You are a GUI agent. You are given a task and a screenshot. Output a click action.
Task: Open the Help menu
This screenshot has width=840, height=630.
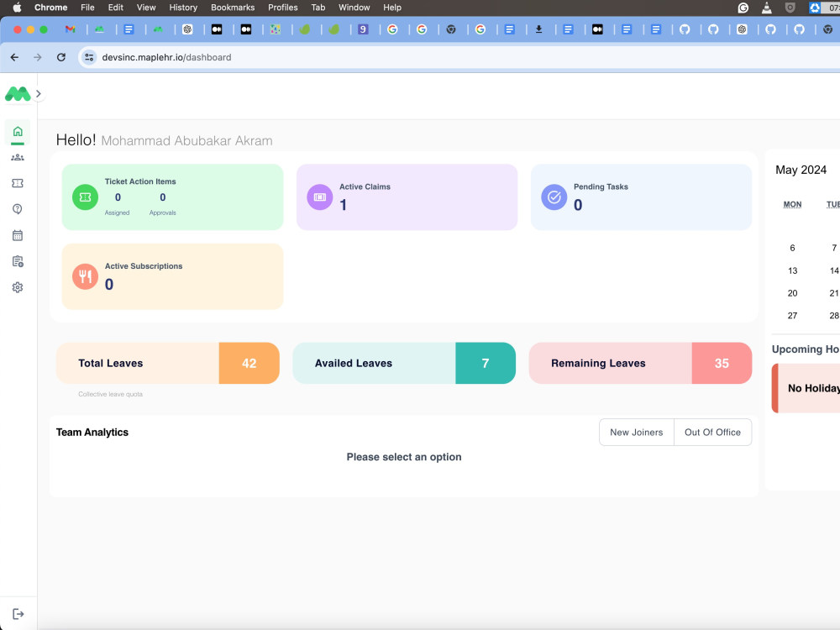(x=392, y=8)
